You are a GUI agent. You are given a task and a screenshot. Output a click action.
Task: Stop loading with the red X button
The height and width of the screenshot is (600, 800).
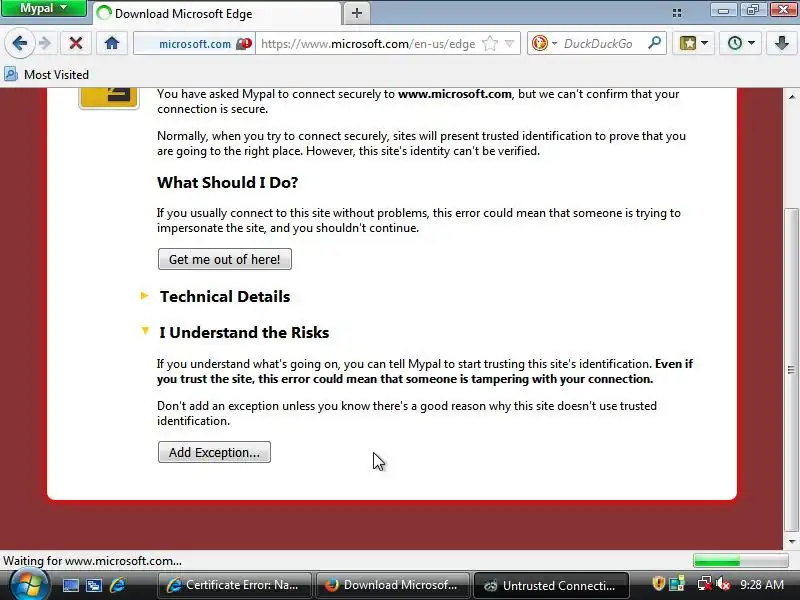click(x=76, y=43)
